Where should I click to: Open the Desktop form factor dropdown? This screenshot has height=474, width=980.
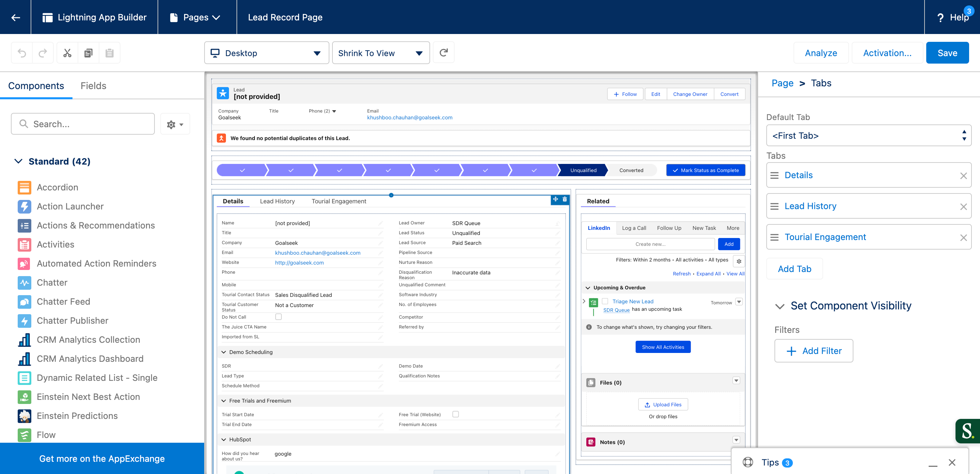point(266,53)
